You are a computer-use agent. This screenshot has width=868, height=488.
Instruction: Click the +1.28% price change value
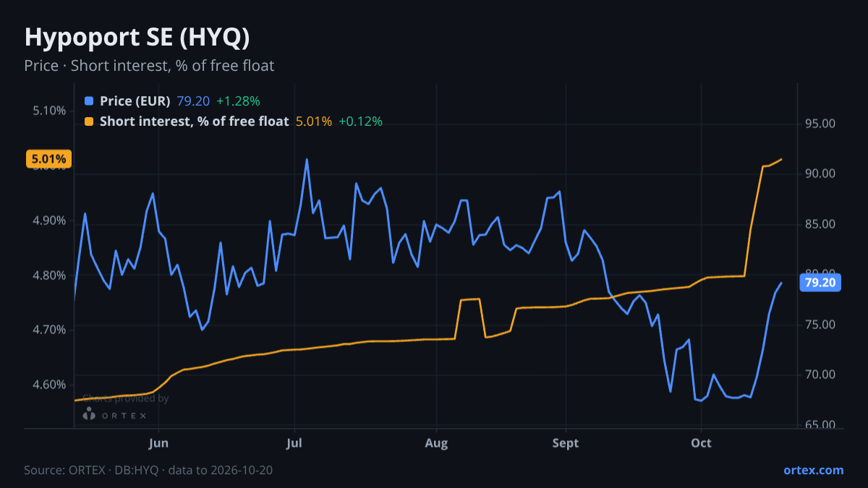[x=238, y=101]
